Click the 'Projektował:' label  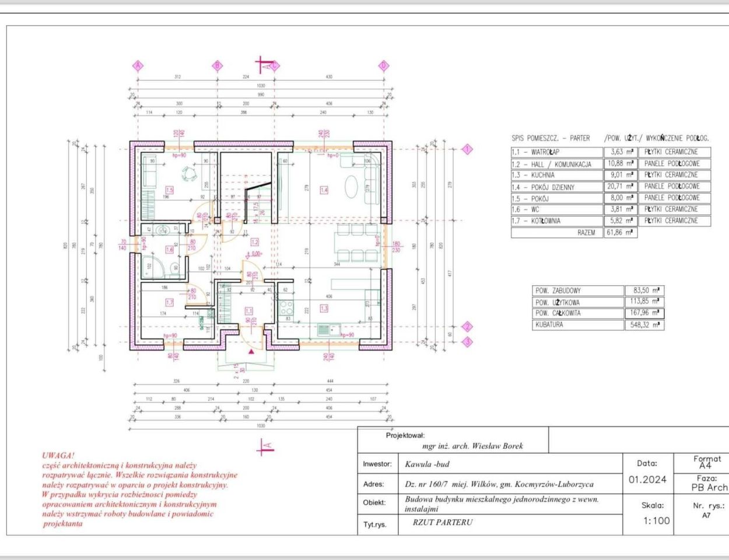click(x=405, y=435)
